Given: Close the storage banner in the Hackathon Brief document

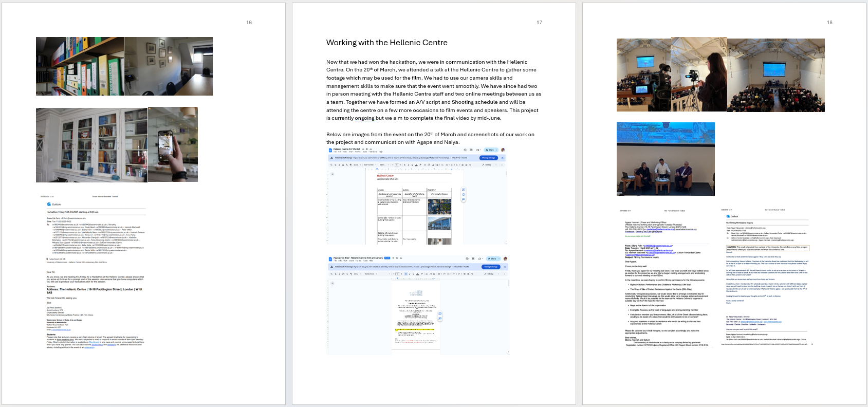Looking at the screenshot, I should coord(505,267).
